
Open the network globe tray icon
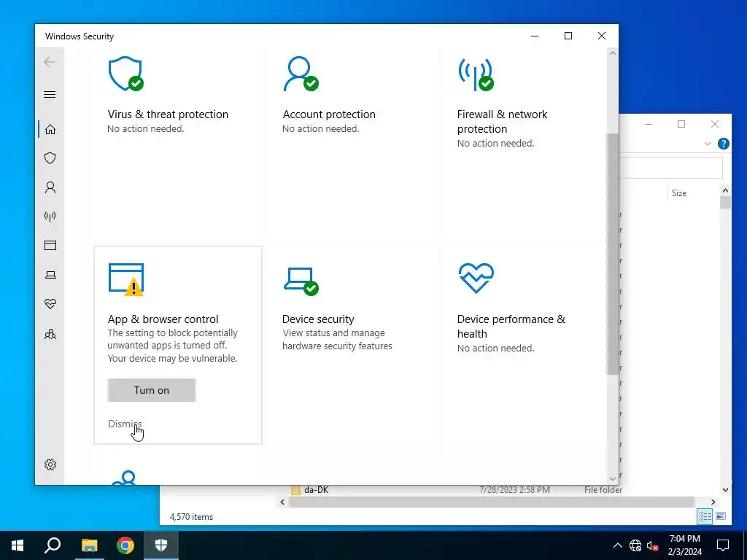coord(635,545)
